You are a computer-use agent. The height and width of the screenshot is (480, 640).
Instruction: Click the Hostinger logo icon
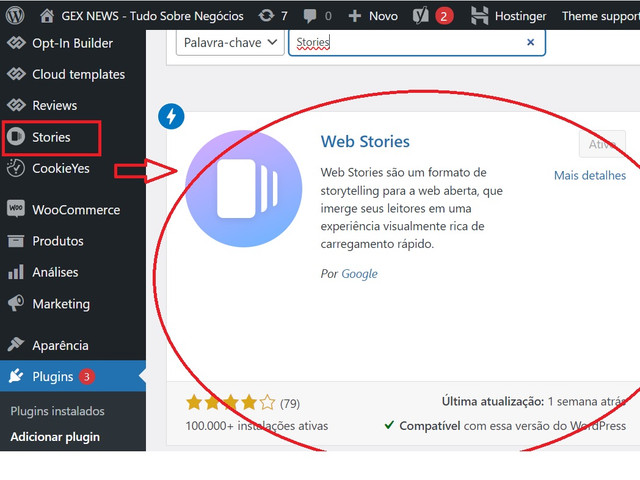click(x=480, y=16)
